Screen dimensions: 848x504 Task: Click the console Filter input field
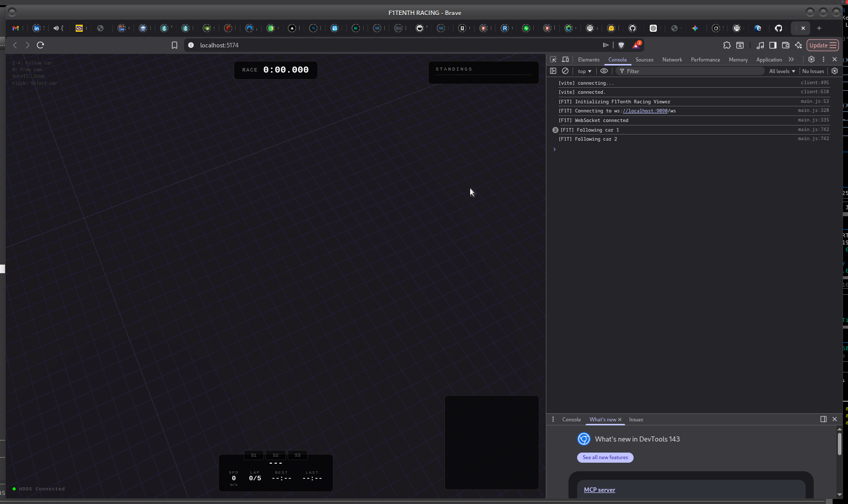click(691, 71)
